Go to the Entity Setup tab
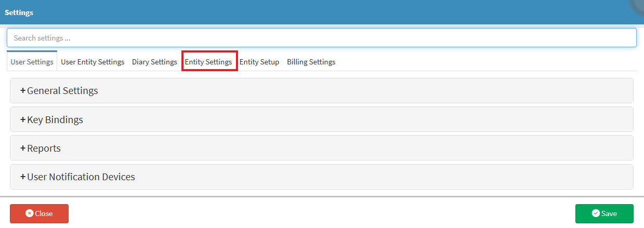Viewport: 644px width, 228px height. [259, 62]
